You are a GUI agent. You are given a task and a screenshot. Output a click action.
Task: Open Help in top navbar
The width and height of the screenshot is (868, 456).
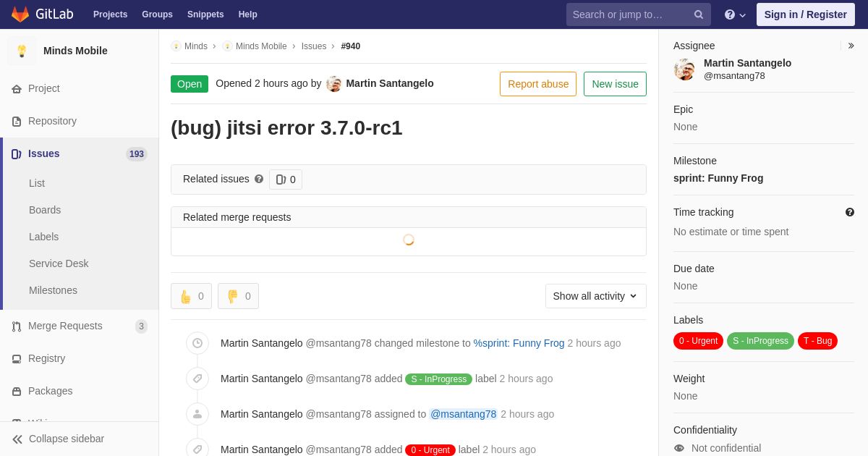248,14
